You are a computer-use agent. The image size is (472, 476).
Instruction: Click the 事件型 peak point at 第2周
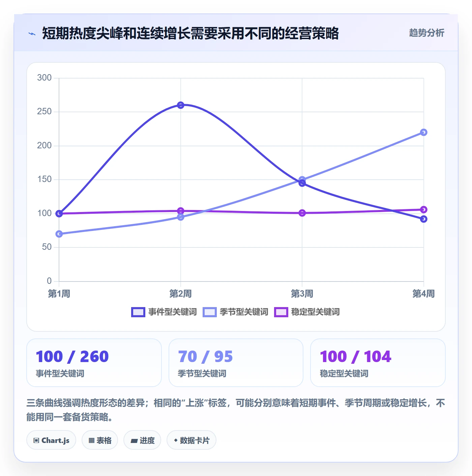[181, 105]
